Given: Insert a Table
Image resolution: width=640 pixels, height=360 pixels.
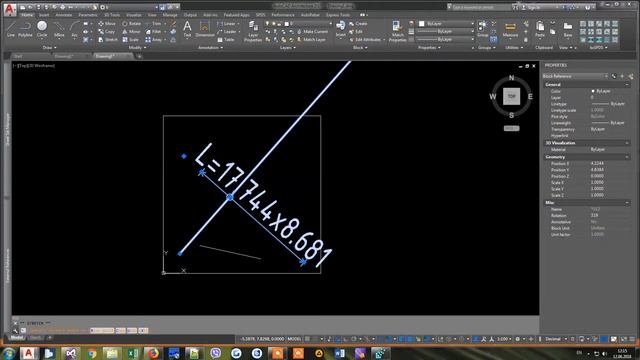Looking at the screenshot, I should click(226, 40).
